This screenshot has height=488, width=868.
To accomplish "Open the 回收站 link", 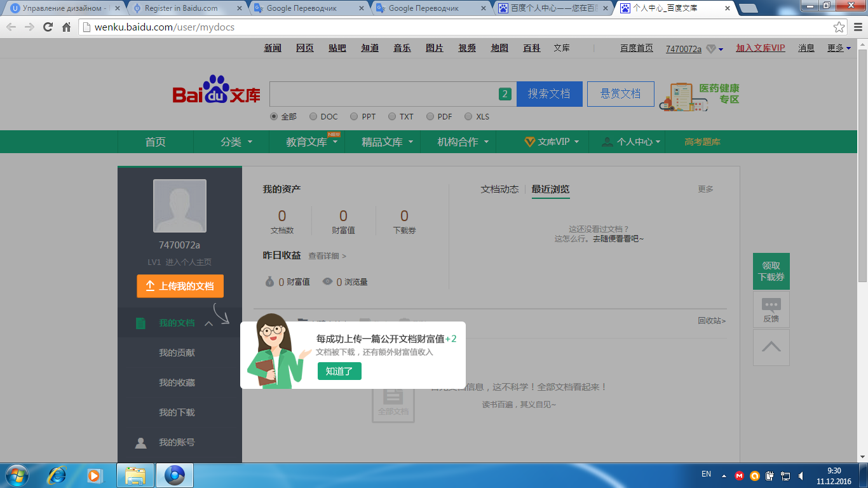I will tap(712, 321).
